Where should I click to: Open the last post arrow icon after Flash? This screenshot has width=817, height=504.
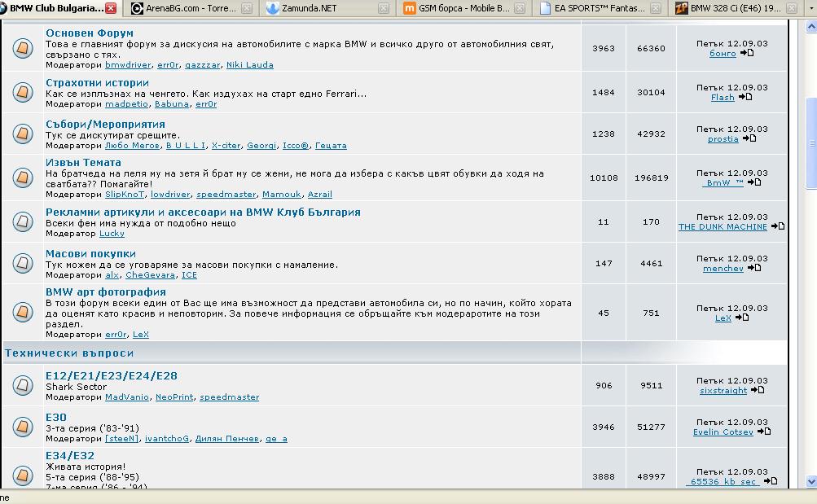(x=745, y=97)
